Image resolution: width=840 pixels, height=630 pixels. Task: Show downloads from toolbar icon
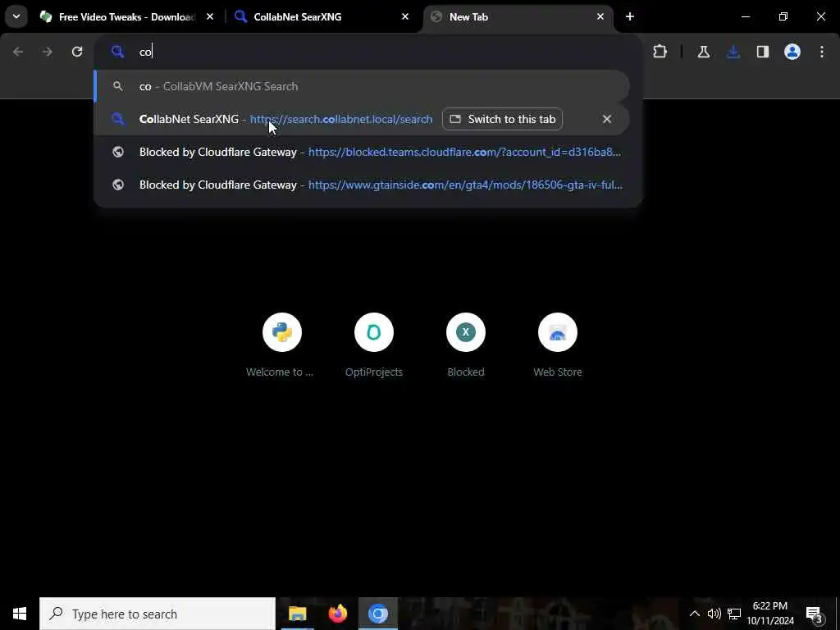(x=733, y=52)
